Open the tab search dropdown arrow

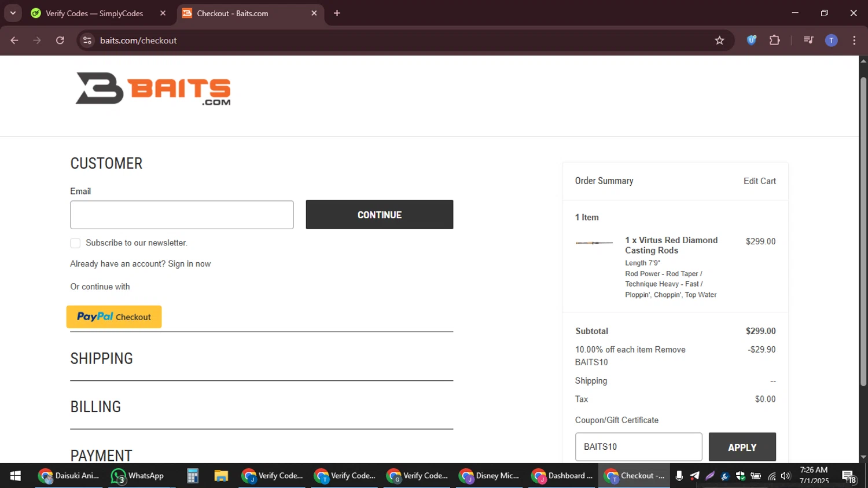(x=13, y=13)
